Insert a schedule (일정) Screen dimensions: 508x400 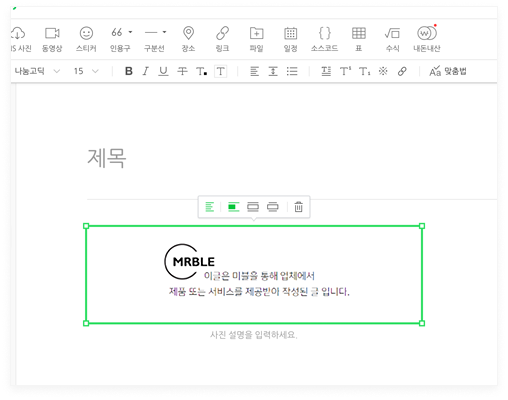[290, 39]
